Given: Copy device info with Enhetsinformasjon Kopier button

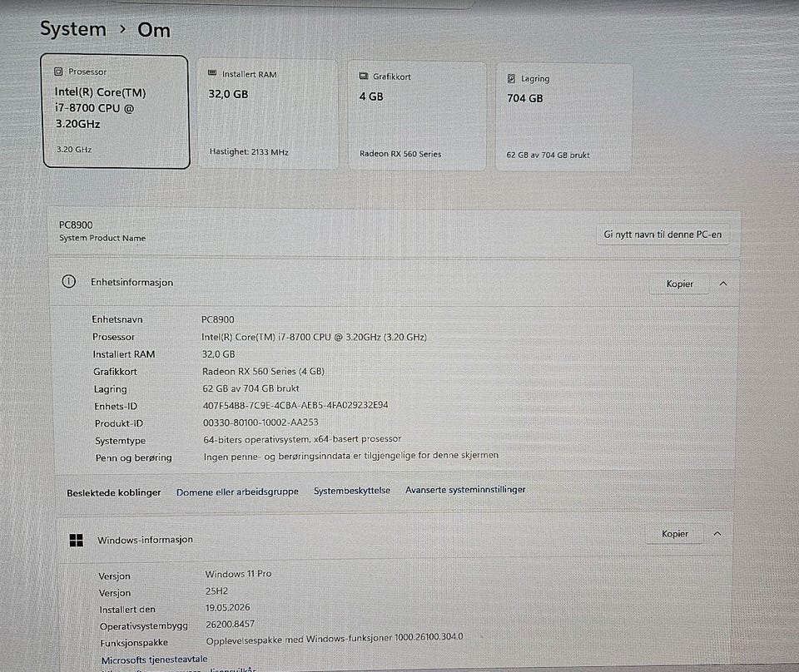Looking at the screenshot, I should [679, 284].
